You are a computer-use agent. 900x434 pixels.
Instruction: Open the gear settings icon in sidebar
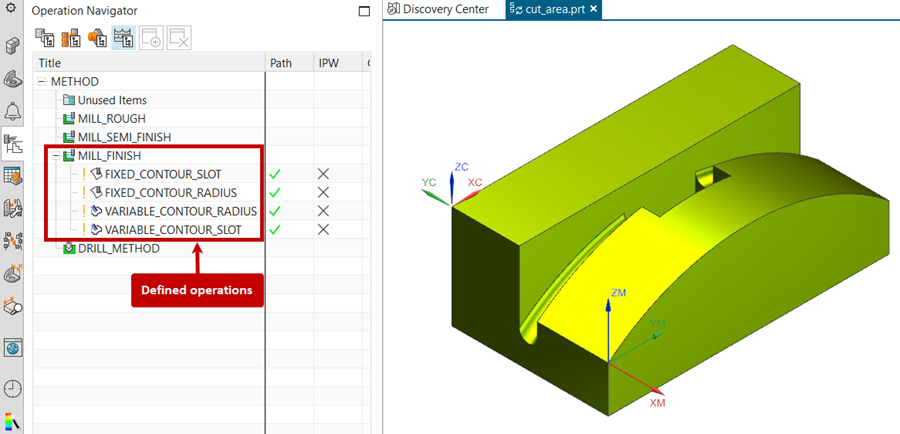click(10, 7)
